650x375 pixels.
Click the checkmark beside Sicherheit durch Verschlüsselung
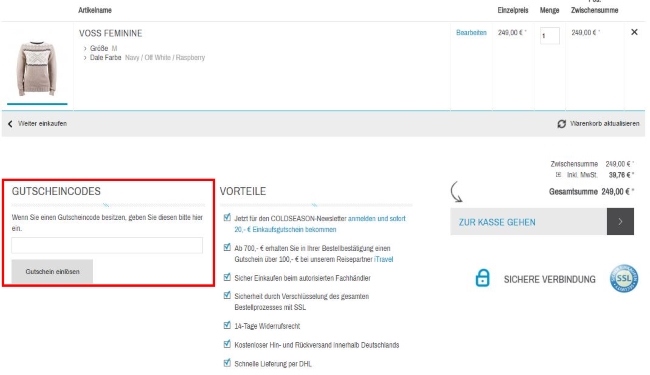227,295
